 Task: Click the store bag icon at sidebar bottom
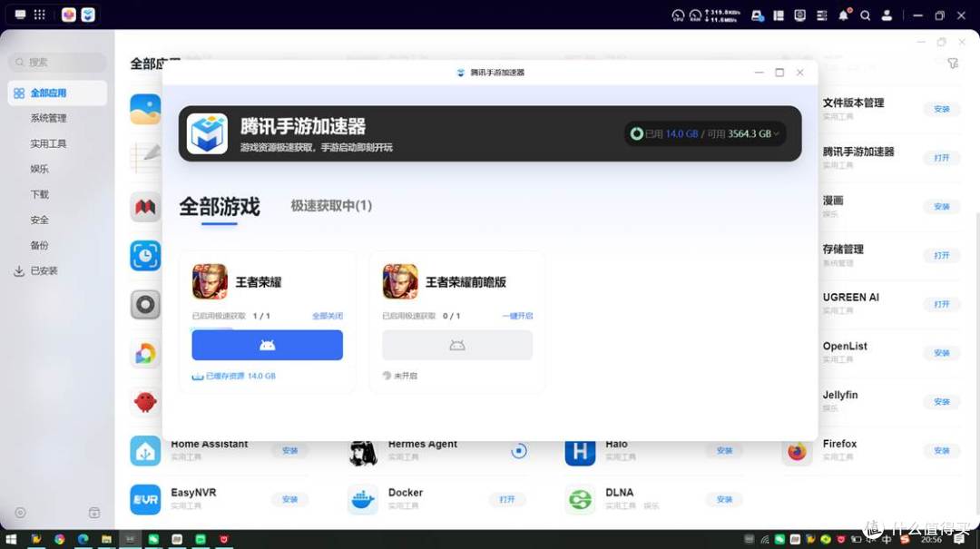click(x=94, y=513)
